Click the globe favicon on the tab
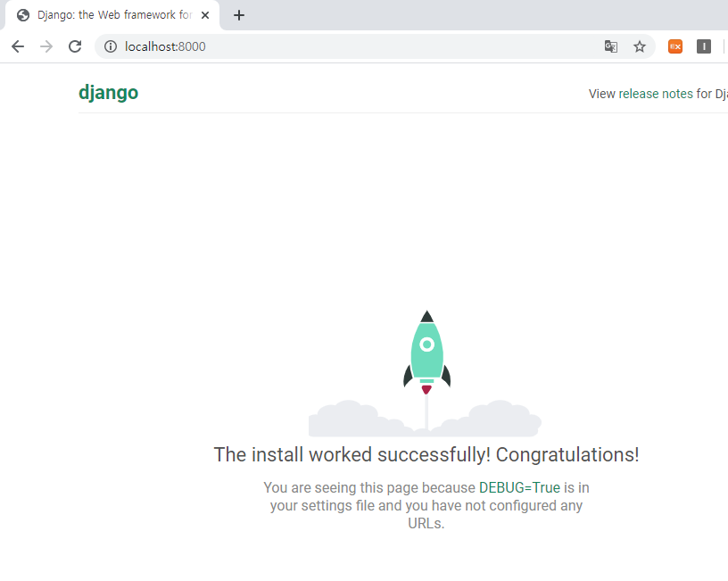This screenshot has height=581, width=728. click(x=23, y=15)
